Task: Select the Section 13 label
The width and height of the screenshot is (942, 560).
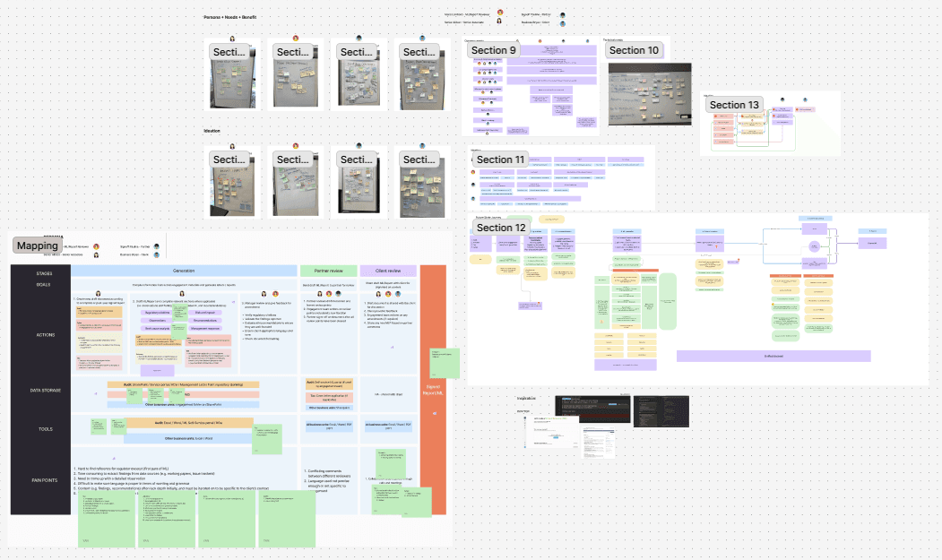Action: 734,105
